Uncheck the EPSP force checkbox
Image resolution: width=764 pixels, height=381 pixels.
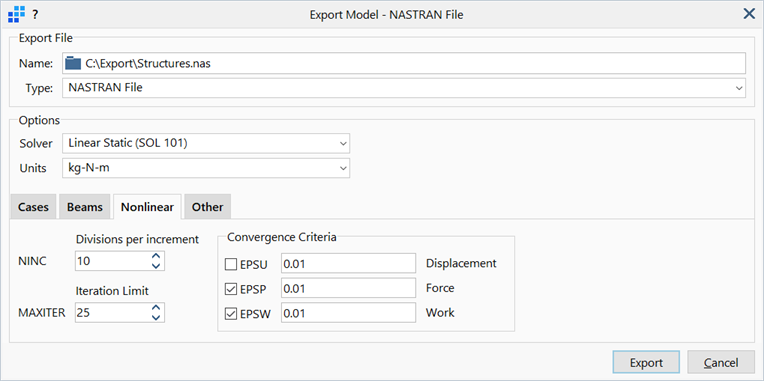coord(230,289)
